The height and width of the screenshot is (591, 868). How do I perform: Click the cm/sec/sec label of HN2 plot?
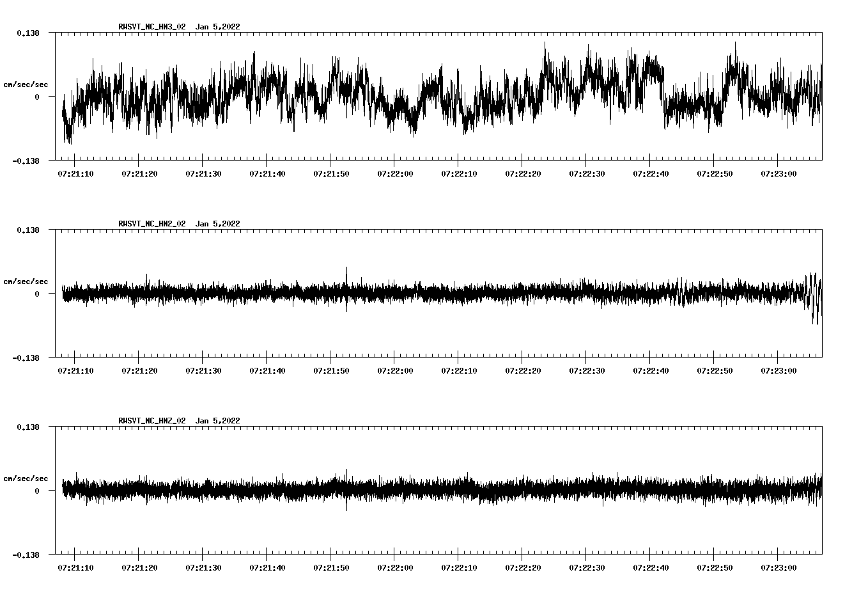(x=26, y=281)
